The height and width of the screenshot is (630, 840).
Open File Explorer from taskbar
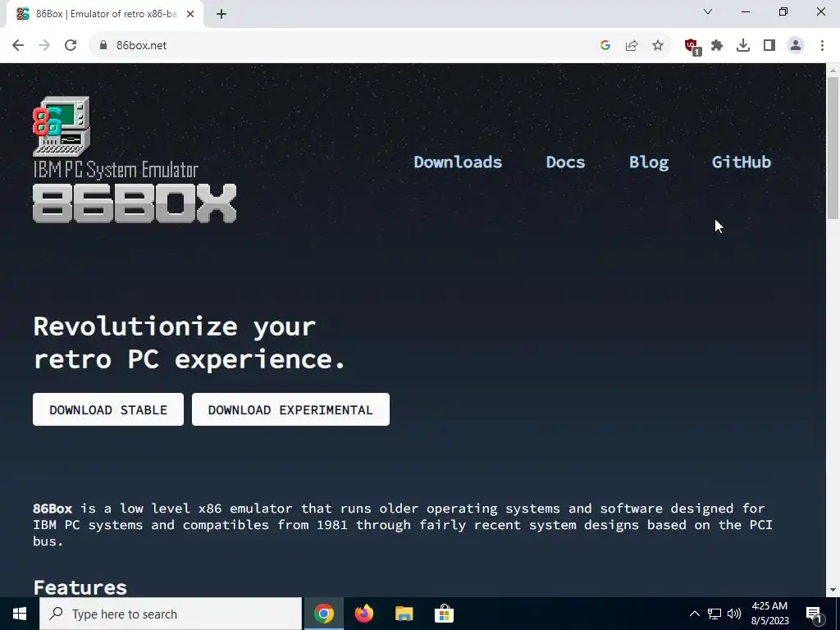click(404, 614)
